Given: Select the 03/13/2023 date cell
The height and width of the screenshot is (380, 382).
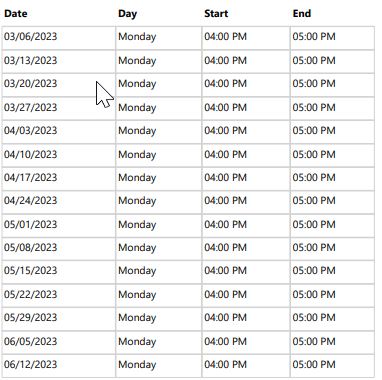Looking at the screenshot, I should pos(59,62).
